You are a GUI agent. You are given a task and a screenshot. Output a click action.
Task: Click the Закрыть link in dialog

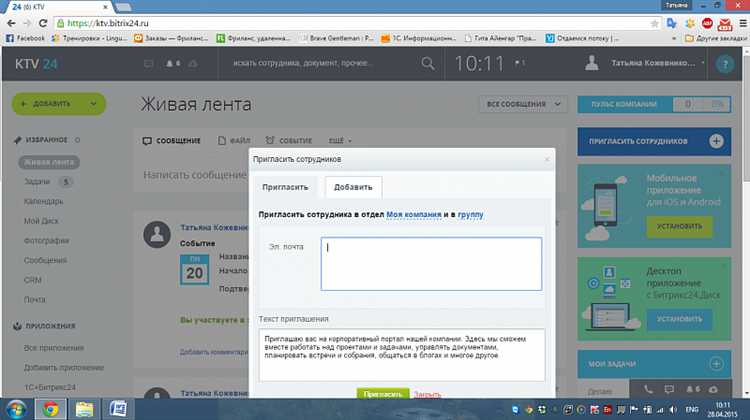point(427,394)
